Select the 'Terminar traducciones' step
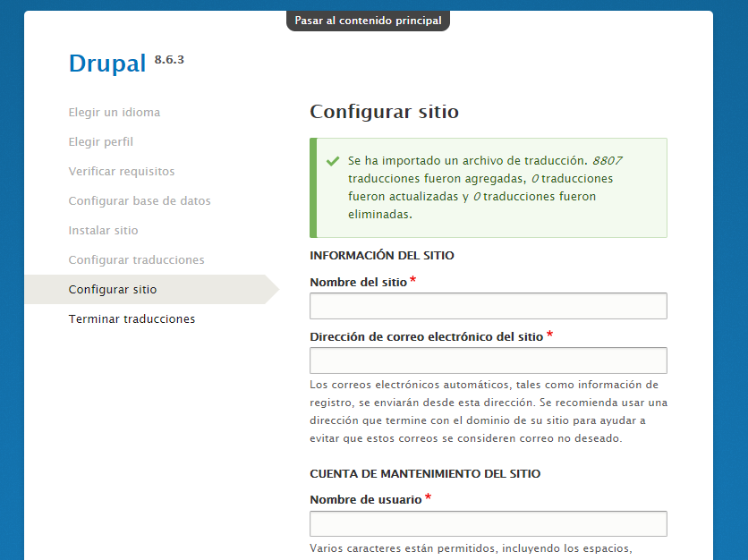The height and width of the screenshot is (560, 748). 132,319
